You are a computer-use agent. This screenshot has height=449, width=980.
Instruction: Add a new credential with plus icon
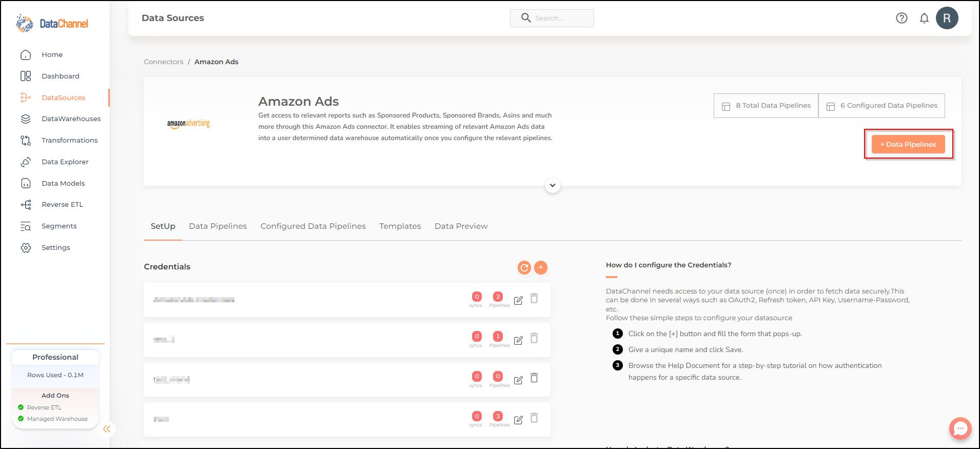tap(541, 267)
